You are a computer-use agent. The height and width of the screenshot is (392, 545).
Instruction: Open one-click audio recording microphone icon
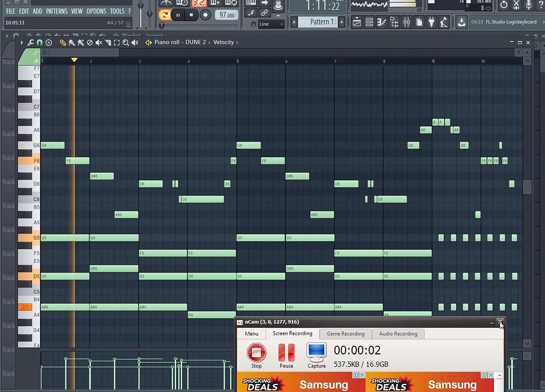529,5
